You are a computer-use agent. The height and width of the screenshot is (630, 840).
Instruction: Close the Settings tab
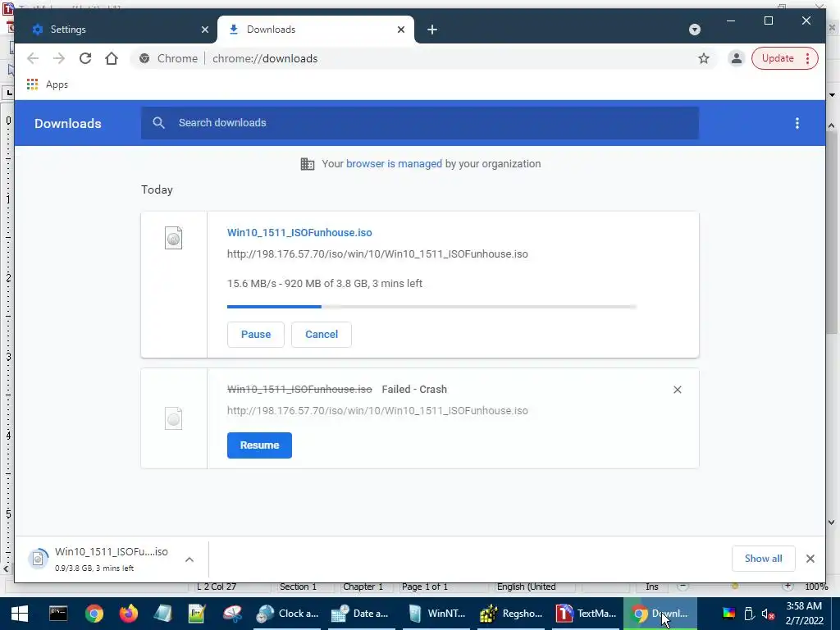204,30
